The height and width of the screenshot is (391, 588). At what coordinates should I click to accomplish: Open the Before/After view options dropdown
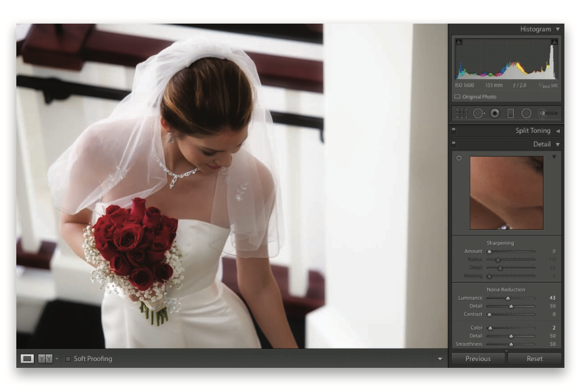[x=57, y=358]
